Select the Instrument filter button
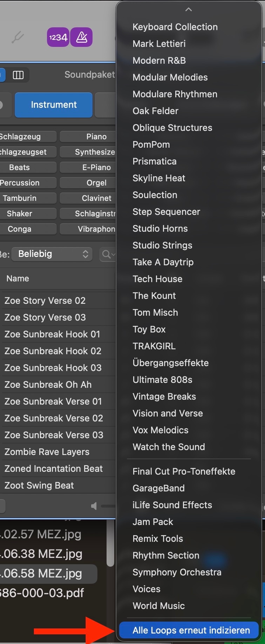Image resolution: width=265 pixels, height=644 pixels. point(54,105)
